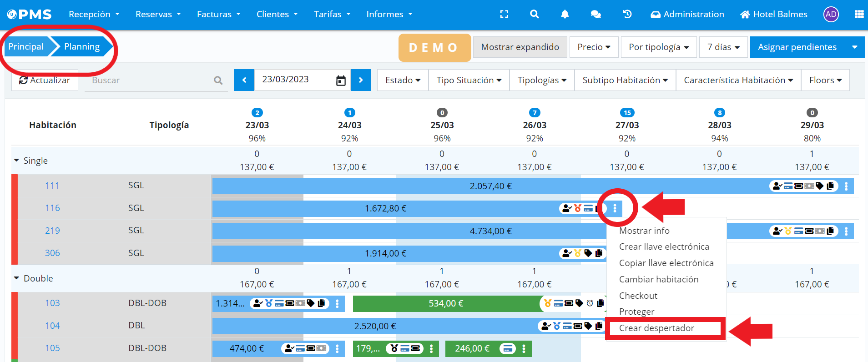
Task: Open the apps grid icon
Action: (x=859, y=14)
